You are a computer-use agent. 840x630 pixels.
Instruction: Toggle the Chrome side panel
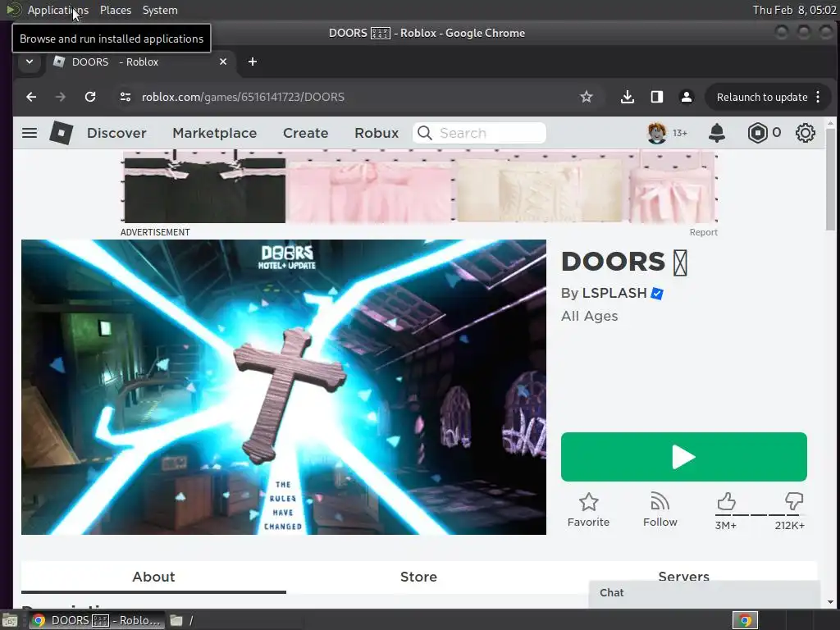pos(657,97)
